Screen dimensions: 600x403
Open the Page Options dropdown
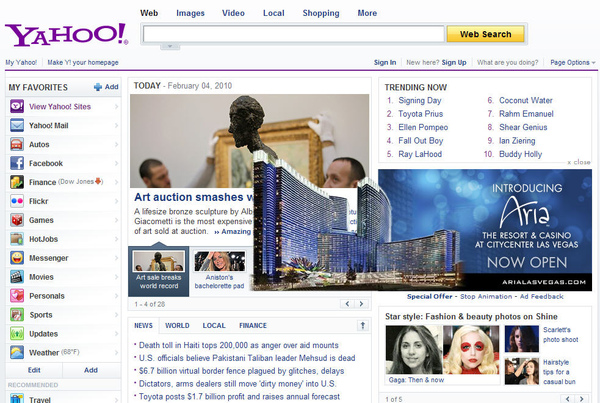573,62
